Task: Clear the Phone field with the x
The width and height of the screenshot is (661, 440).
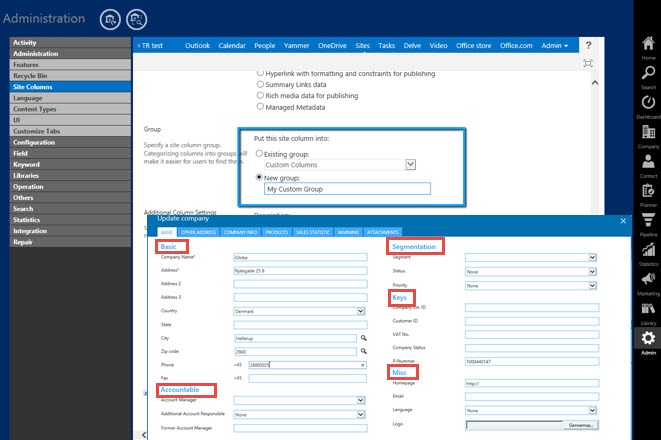Action: pos(363,365)
